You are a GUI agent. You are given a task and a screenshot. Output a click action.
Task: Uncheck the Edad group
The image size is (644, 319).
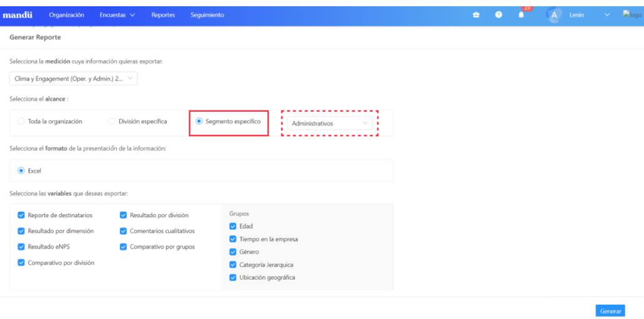pos(233,227)
